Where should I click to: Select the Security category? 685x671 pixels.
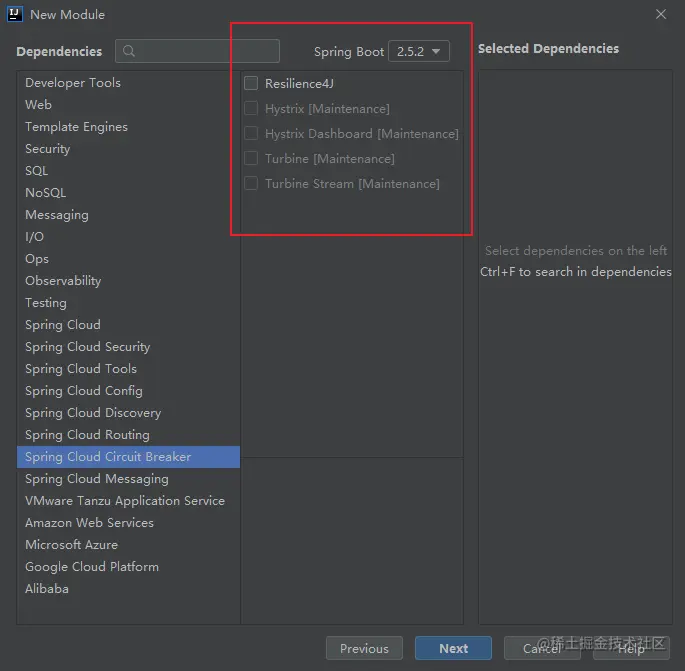coord(128,149)
